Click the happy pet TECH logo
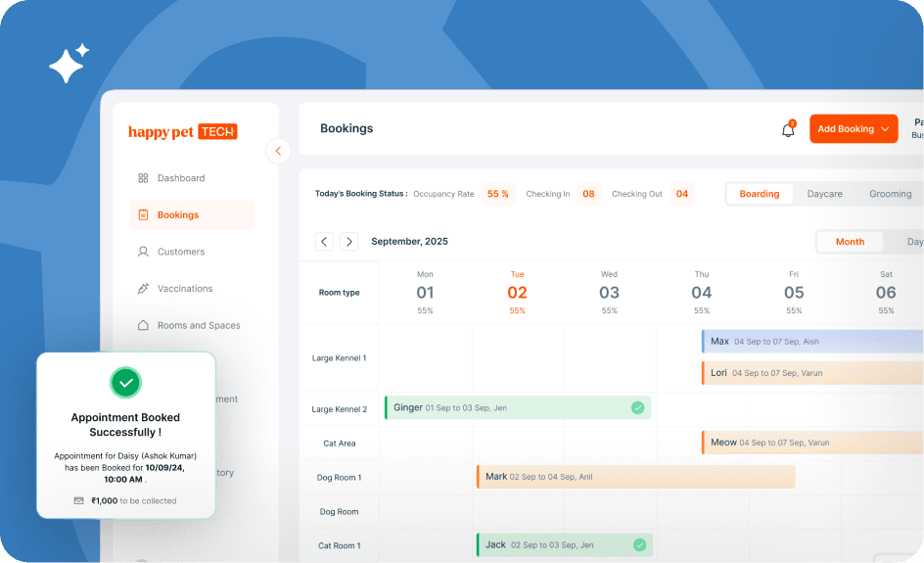This screenshot has width=924, height=563. [183, 131]
